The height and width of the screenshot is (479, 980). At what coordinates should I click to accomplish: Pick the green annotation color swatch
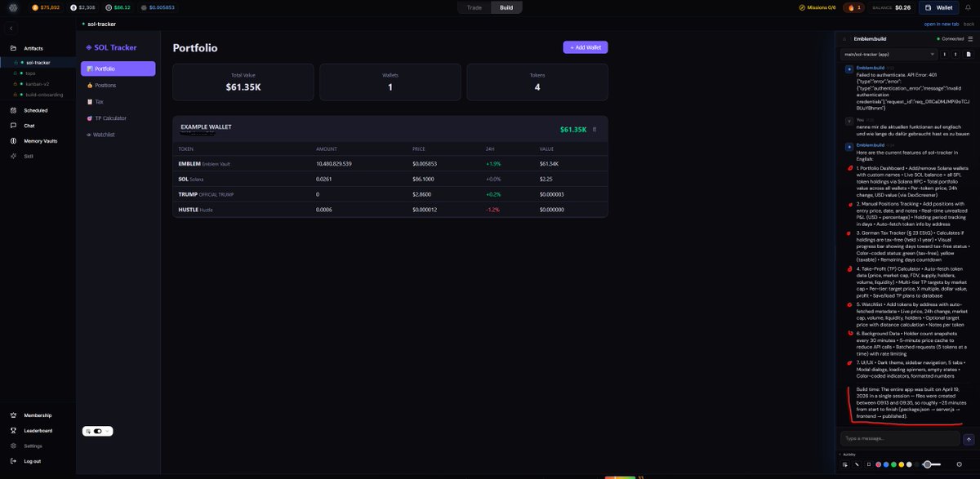coord(893,464)
